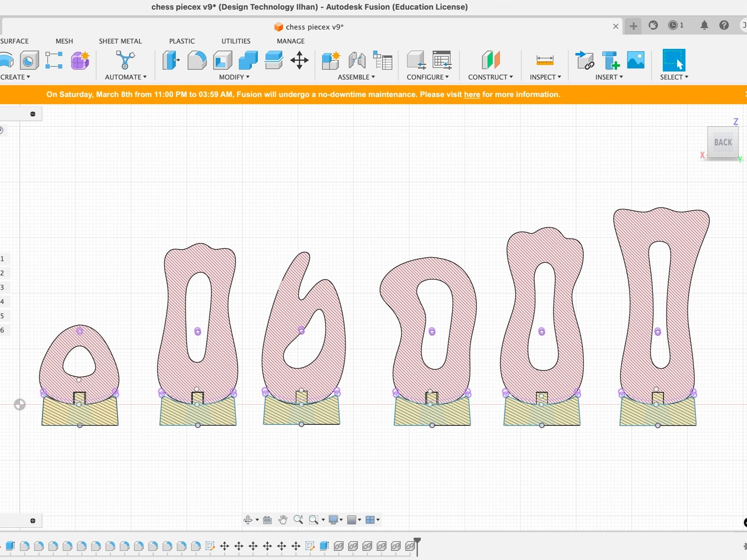Activate the Move/Copy arrows tool in toolbar

tap(299, 60)
